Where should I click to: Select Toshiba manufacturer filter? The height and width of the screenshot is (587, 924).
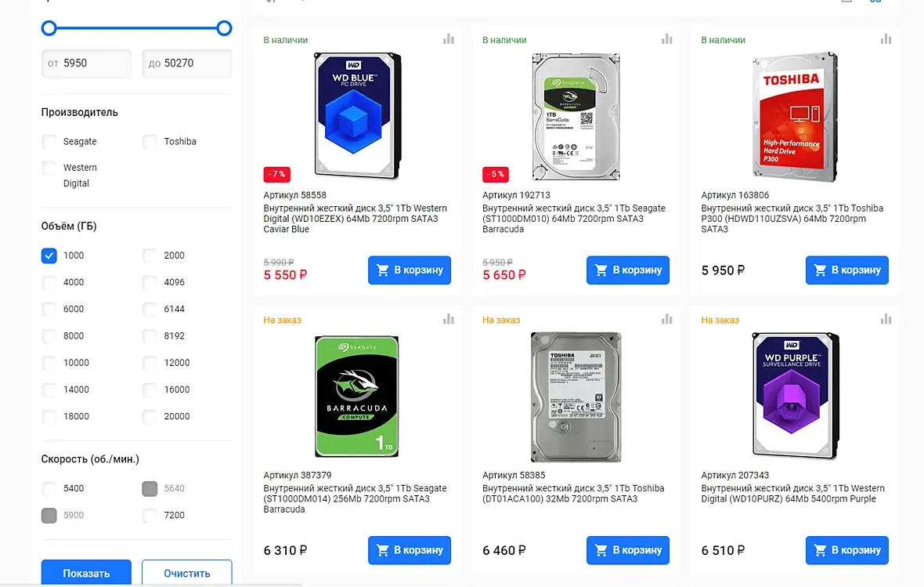coord(150,142)
